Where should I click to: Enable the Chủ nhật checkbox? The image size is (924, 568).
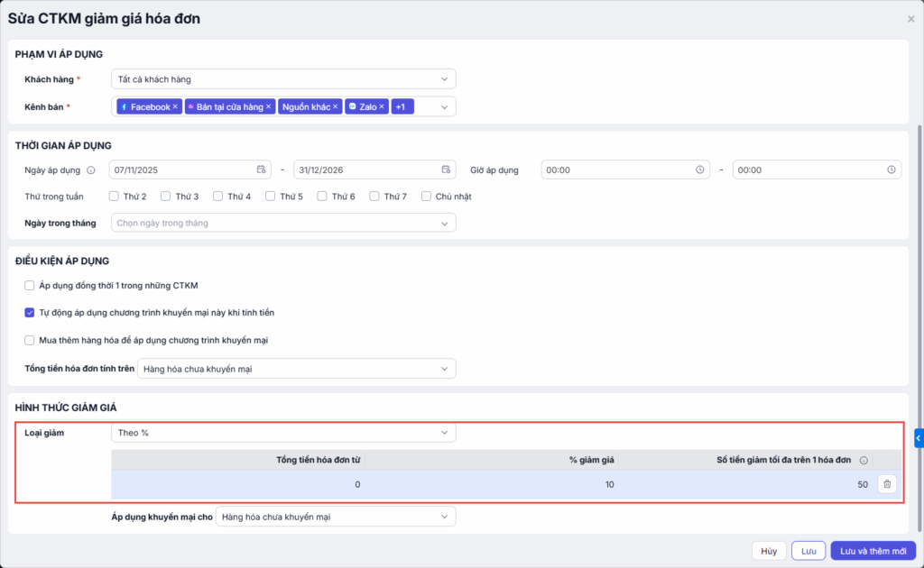tap(427, 197)
